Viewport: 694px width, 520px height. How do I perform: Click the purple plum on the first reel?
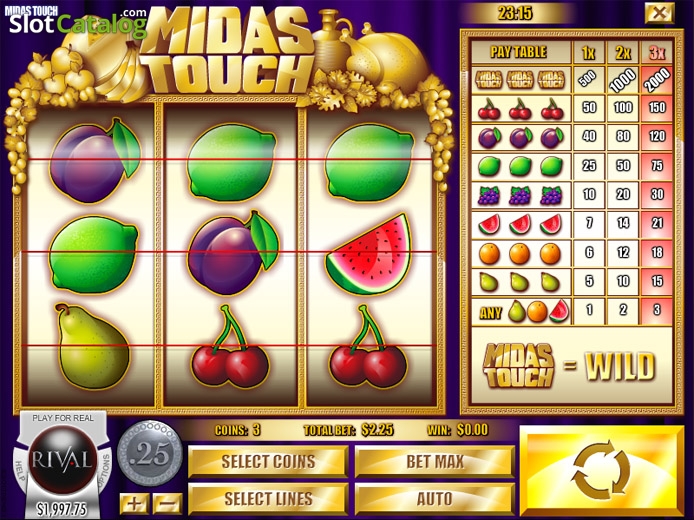tap(95, 160)
